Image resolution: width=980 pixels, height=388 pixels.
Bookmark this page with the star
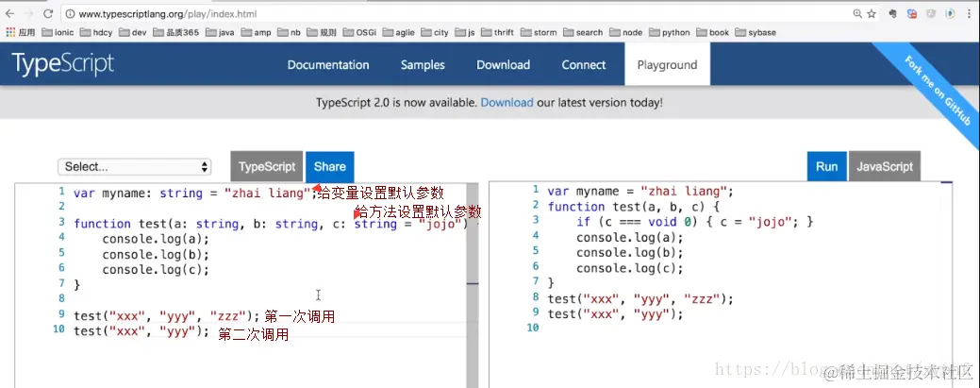click(872, 14)
